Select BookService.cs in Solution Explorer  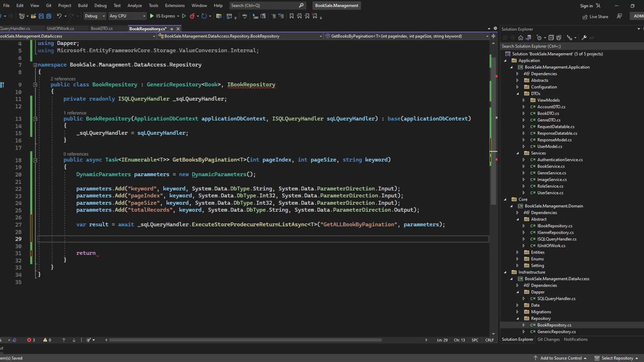click(550, 166)
